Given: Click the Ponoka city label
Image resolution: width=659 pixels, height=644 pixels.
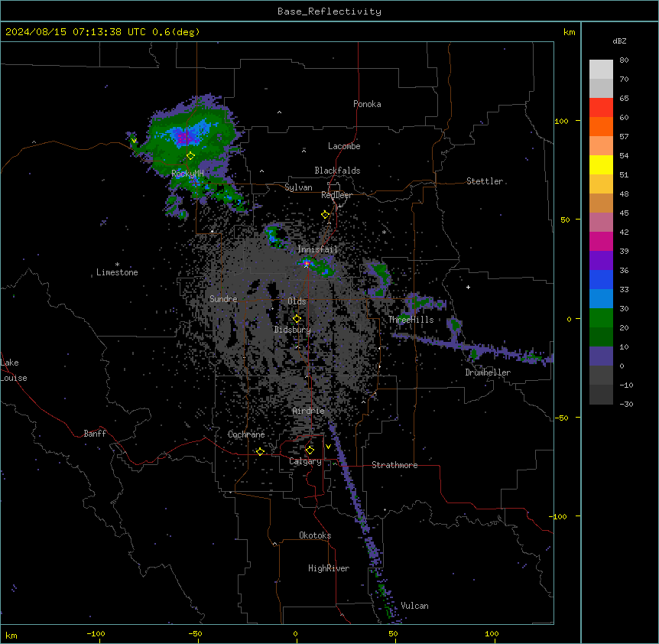Looking at the screenshot, I should point(367,104).
